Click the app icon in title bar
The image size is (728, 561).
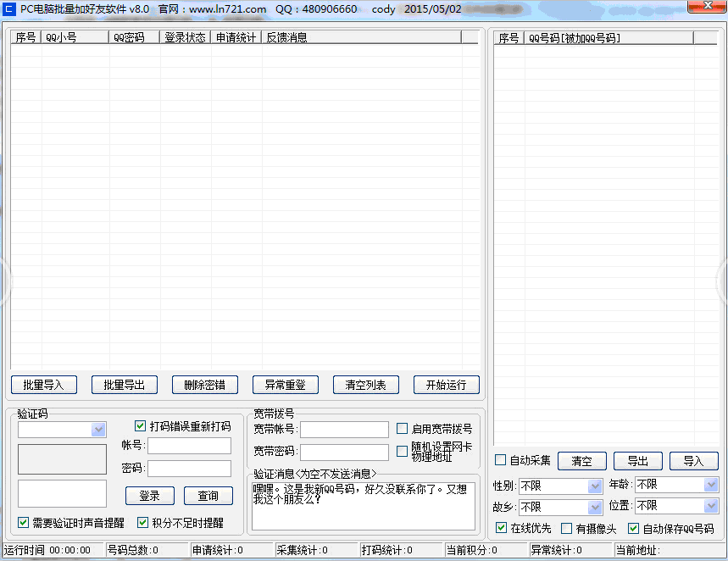click(9, 9)
